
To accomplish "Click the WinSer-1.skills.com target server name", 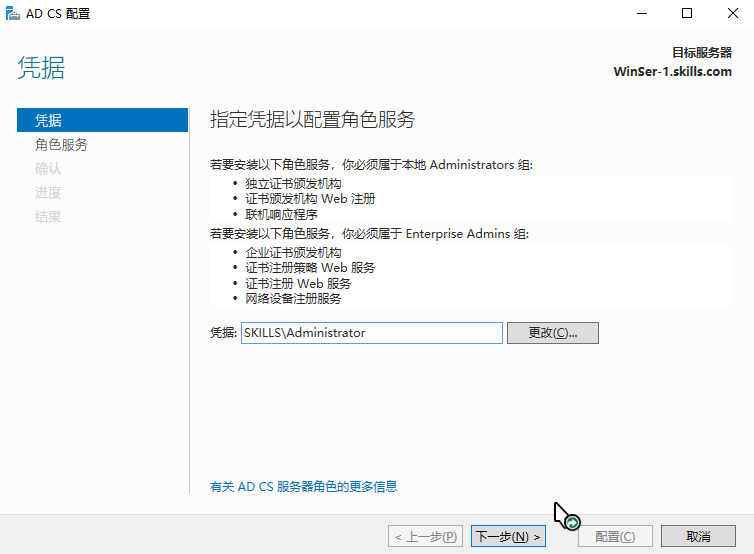I will coord(672,72).
